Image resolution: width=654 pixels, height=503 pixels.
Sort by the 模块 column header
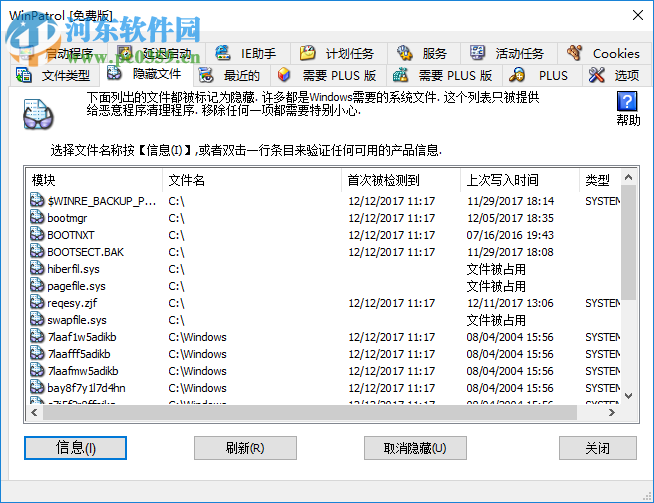point(94,180)
